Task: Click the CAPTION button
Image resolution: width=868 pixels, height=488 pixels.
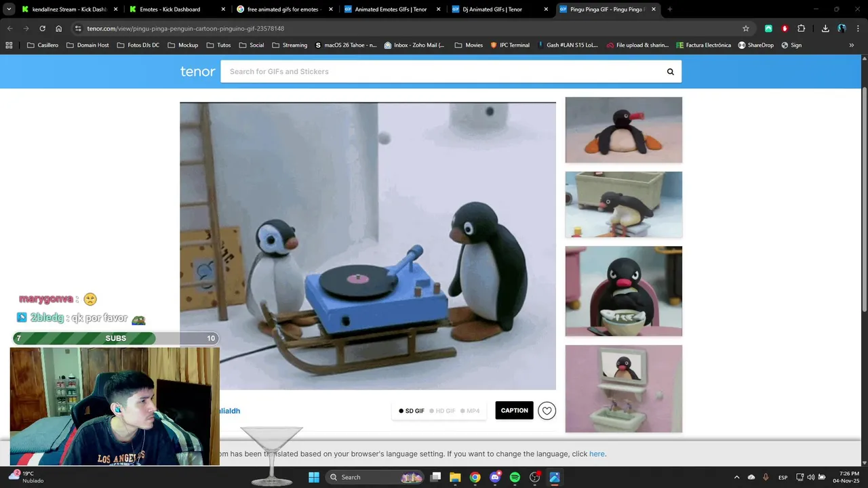Action: coord(514,411)
